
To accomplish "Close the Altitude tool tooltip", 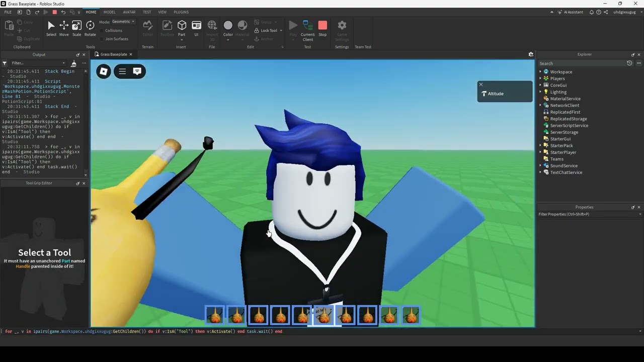I will (x=481, y=84).
